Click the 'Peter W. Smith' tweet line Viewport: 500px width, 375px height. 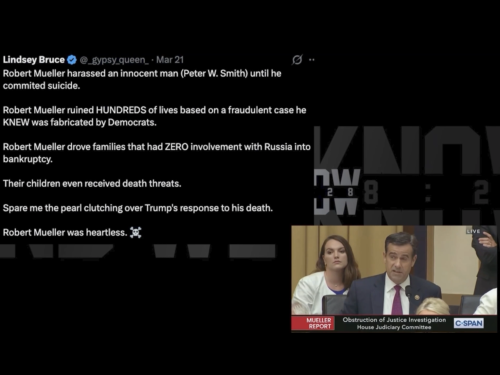click(142, 73)
